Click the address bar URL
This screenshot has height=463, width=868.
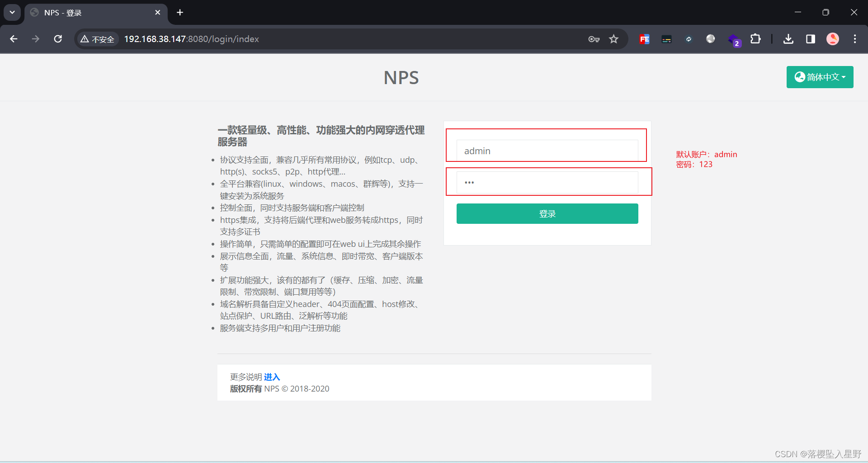[192, 39]
